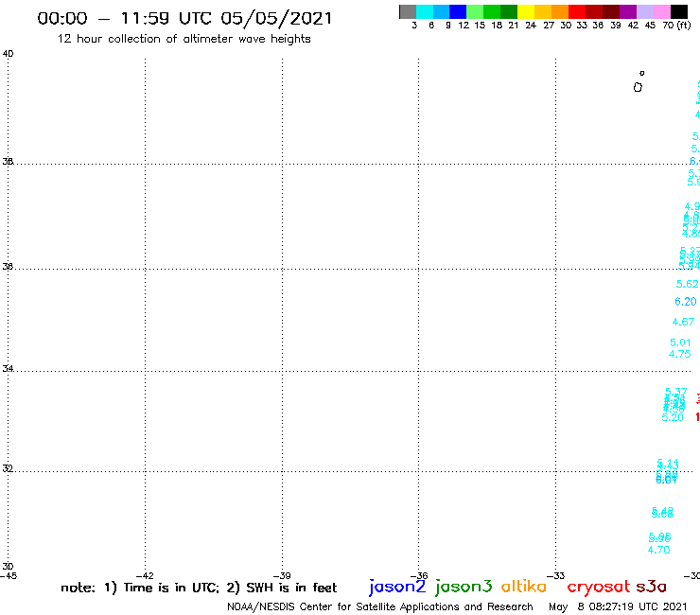Image resolution: width=700 pixels, height=615 pixels.
Task: Click the wave height reading 5.01
Action: point(680,343)
